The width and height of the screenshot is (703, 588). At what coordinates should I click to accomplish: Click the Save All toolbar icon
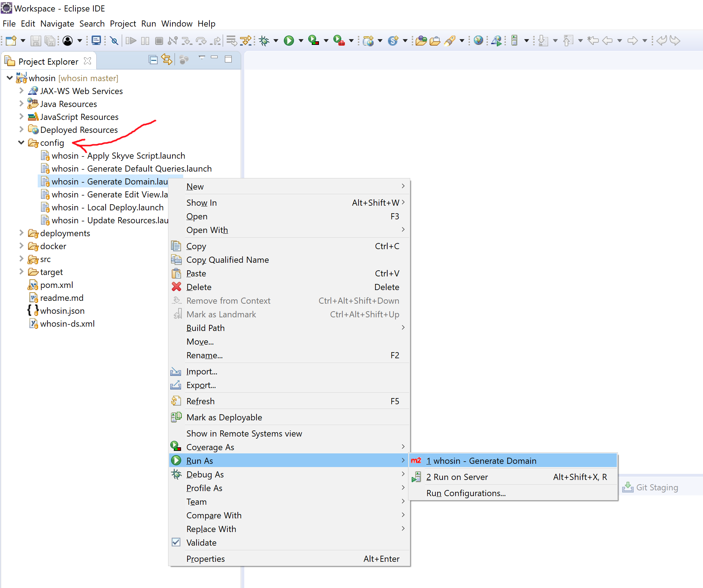click(x=50, y=41)
